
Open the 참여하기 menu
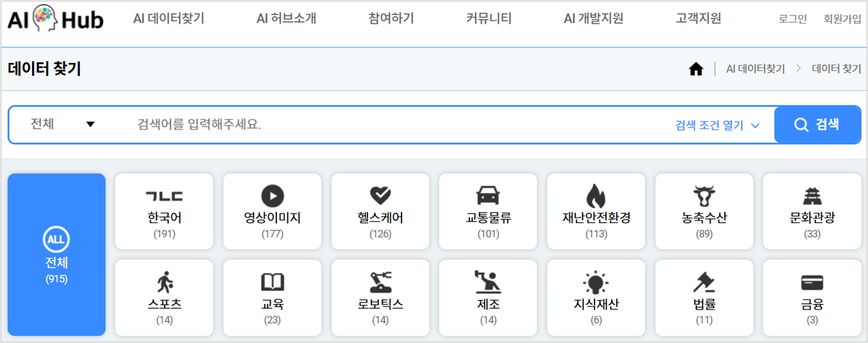pyautogui.click(x=391, y=19)
